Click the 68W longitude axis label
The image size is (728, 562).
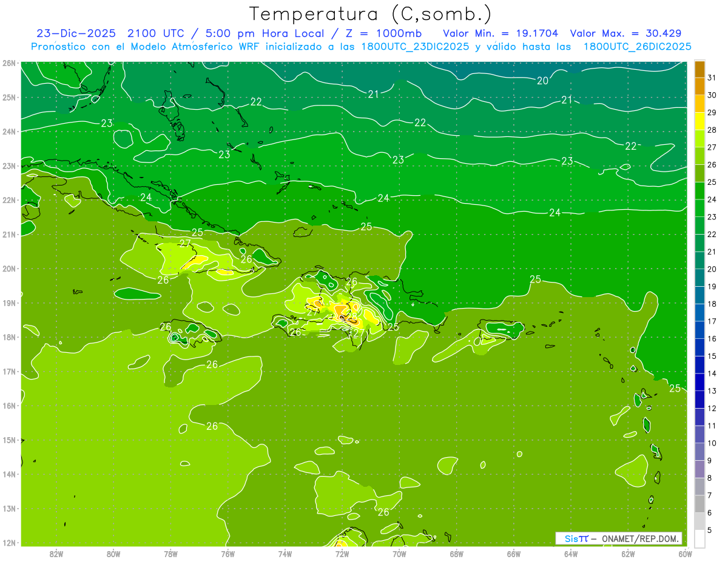click(457, 554)
